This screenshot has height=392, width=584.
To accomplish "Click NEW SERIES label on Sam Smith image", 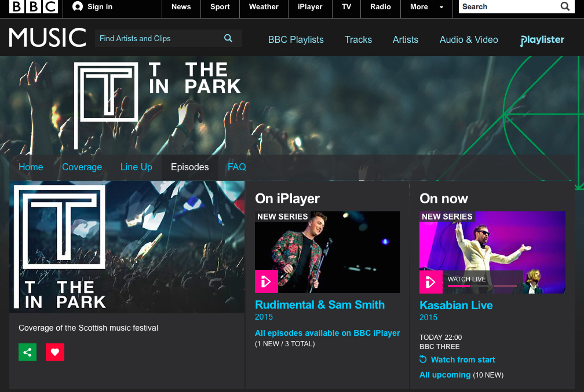I will (282, 217).
